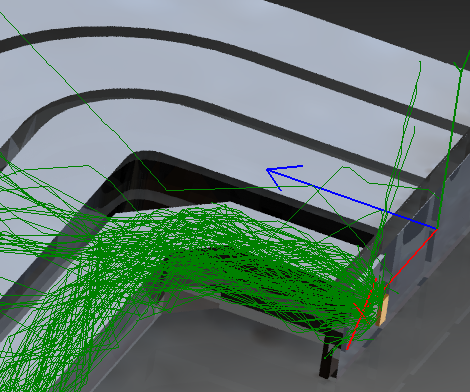Click the black table leg
This screenshot has height=392, width=470.
329,357
